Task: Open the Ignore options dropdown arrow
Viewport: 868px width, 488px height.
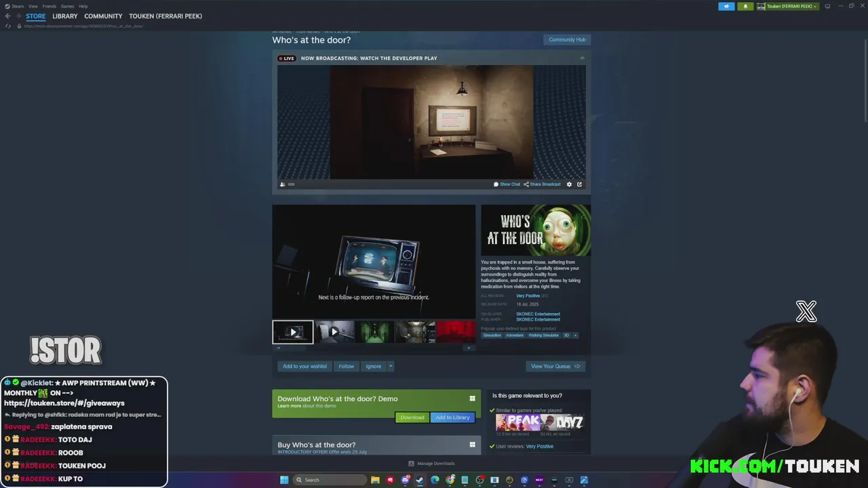Action: (391, 366)
